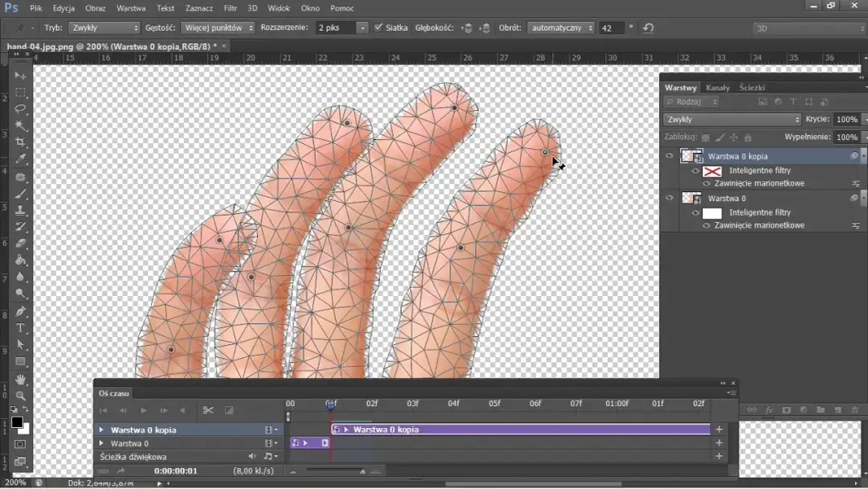Select the Hand tool

click(x=21, y=378)
